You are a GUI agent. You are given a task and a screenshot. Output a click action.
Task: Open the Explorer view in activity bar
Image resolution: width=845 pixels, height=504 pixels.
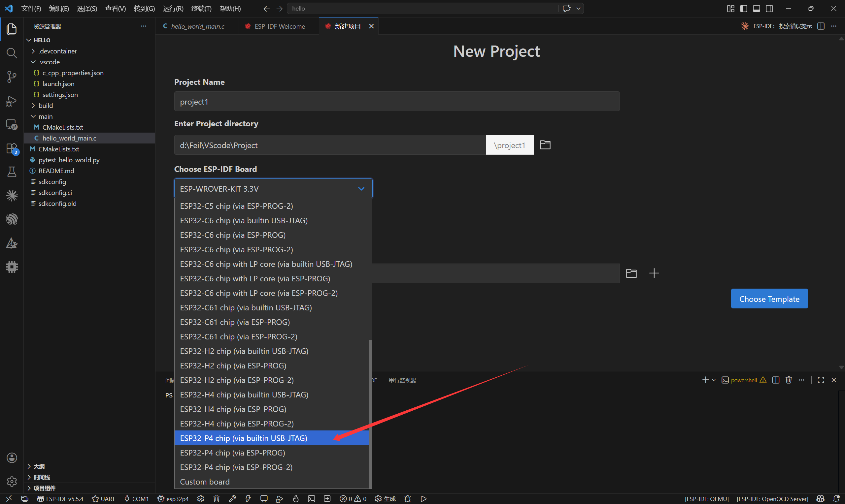(x=12, y=29)
